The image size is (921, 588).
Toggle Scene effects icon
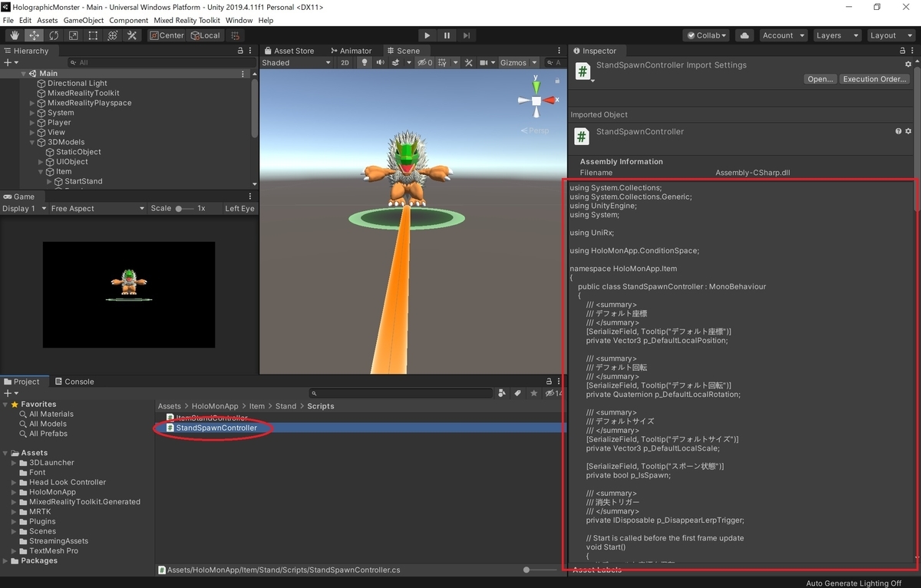397,63
